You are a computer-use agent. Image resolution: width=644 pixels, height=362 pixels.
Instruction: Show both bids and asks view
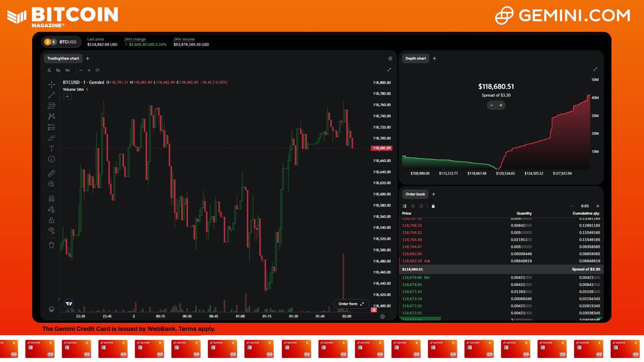pyautogui.click(x=405, y=206)
